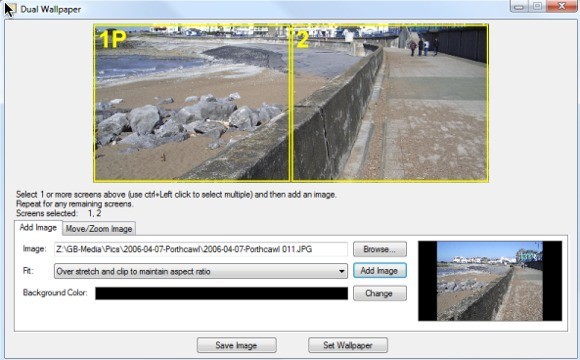Click Browse to choose an image
Screen dimensions: 580x360
click(x=380, y=249)
